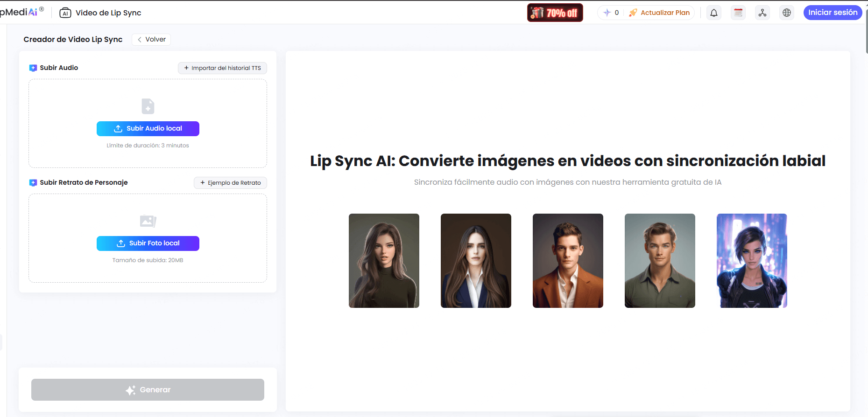Click the sparkle credits counter showing 0
Viewport: 868px width, 417px height.
611,13
